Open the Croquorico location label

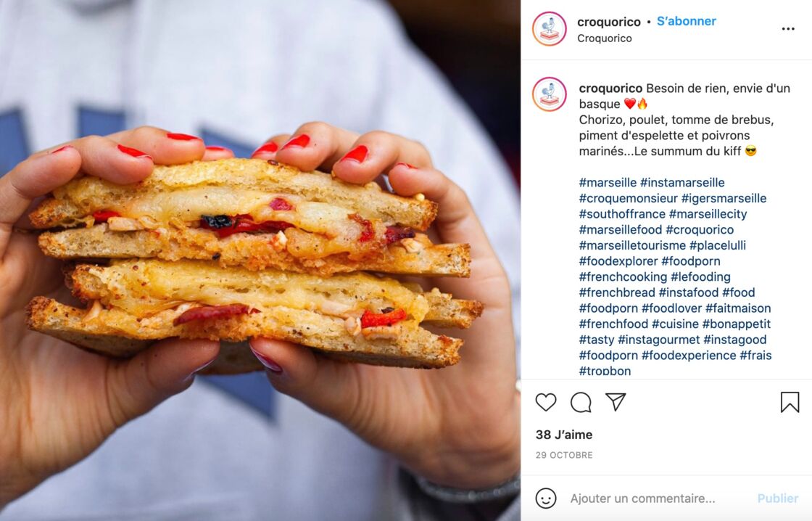pyautogui.click(x=605, y=38)
